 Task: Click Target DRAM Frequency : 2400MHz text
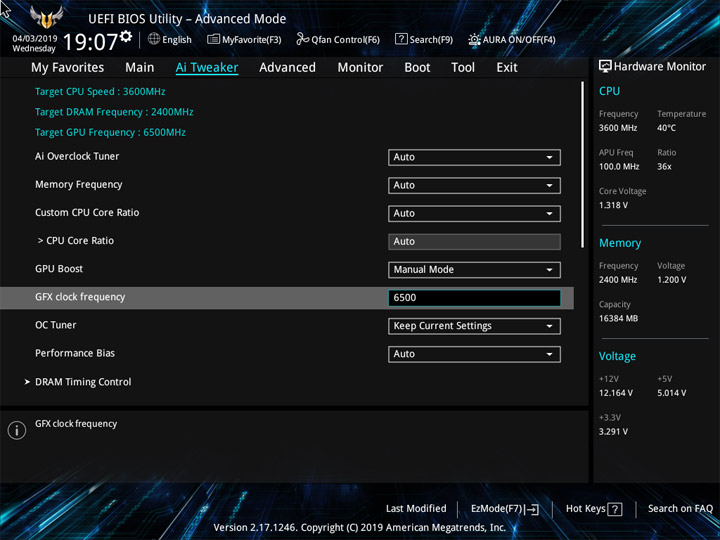click(x=114, y=112)
